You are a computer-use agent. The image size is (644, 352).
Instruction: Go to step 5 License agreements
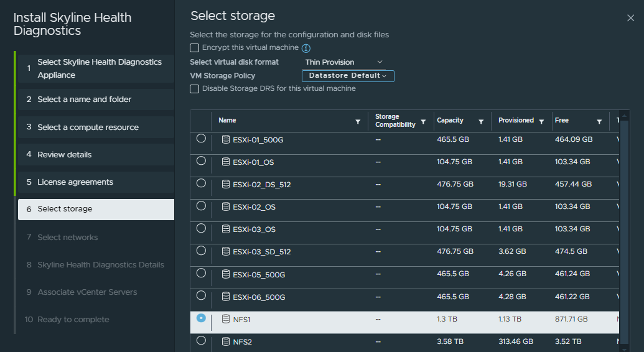[96, 182]
